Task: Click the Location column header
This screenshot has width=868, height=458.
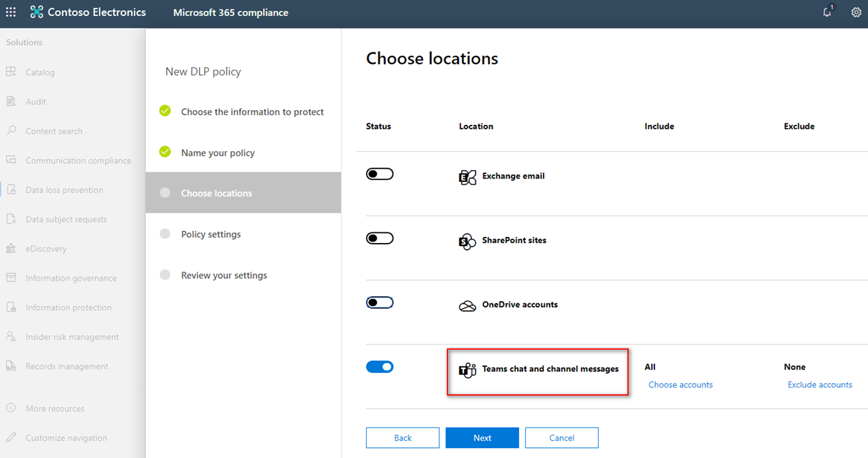Action: click(476, 126)
